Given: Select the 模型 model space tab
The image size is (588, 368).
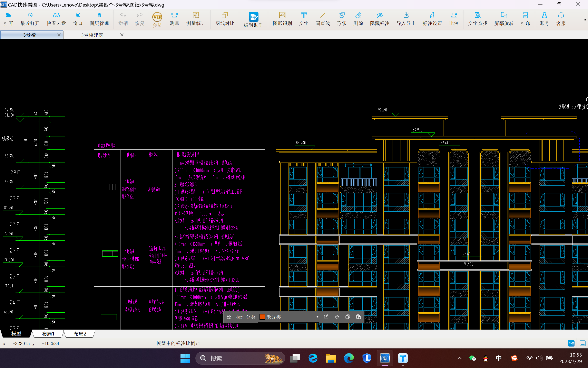Looking at the screenshot, I should pos(16,334).
